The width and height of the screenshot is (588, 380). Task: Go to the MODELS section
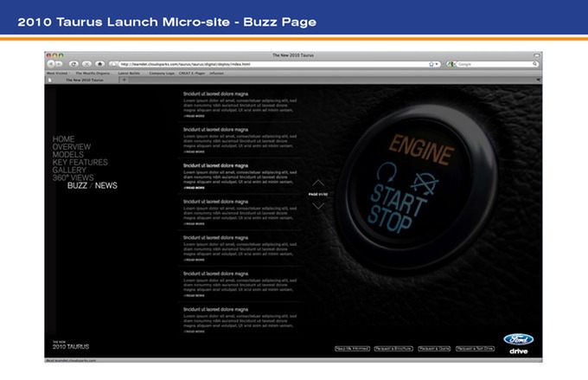pos(67,155)
